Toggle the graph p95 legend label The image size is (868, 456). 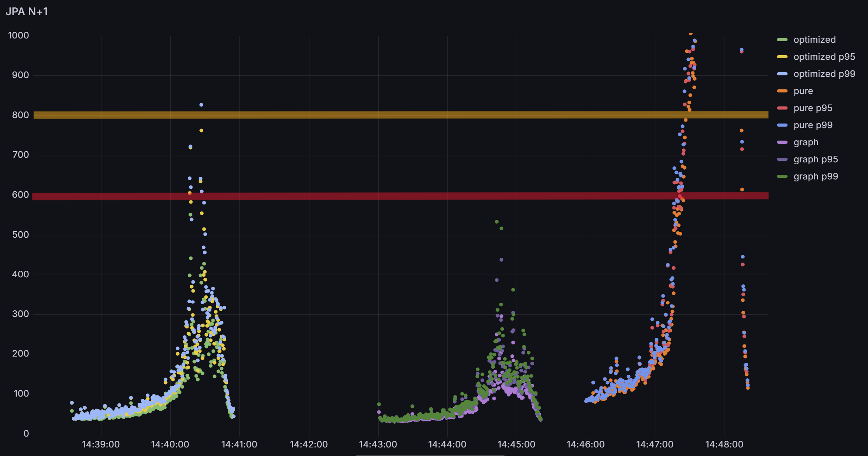[816, 159]
